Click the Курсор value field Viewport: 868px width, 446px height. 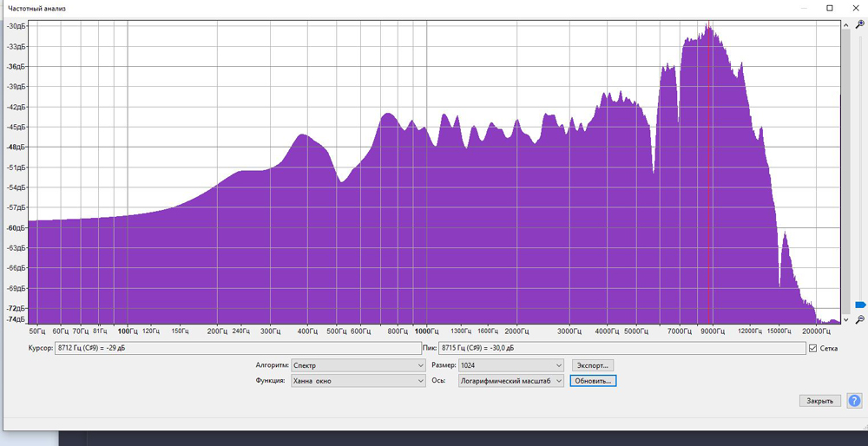(x=238, y=348)
